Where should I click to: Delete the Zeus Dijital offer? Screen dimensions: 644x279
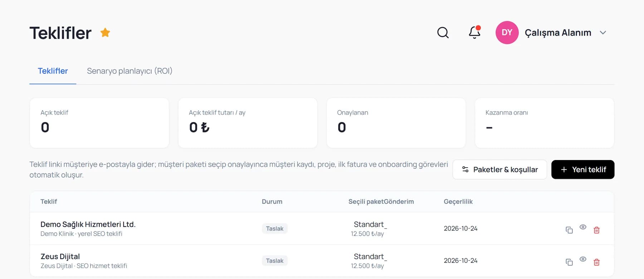pos(596,262)
